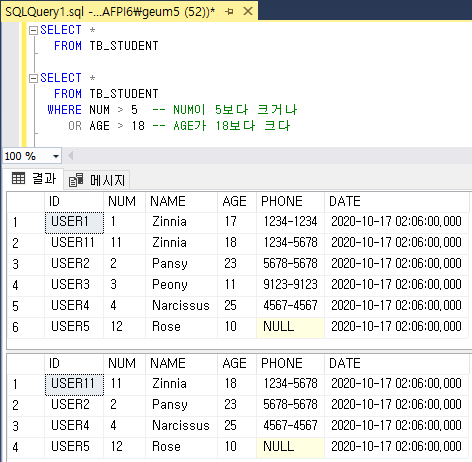Viewport: 472px width, 462px height.
Task: Select row 1 header in first result grid
Action: (x=26, y=222)
